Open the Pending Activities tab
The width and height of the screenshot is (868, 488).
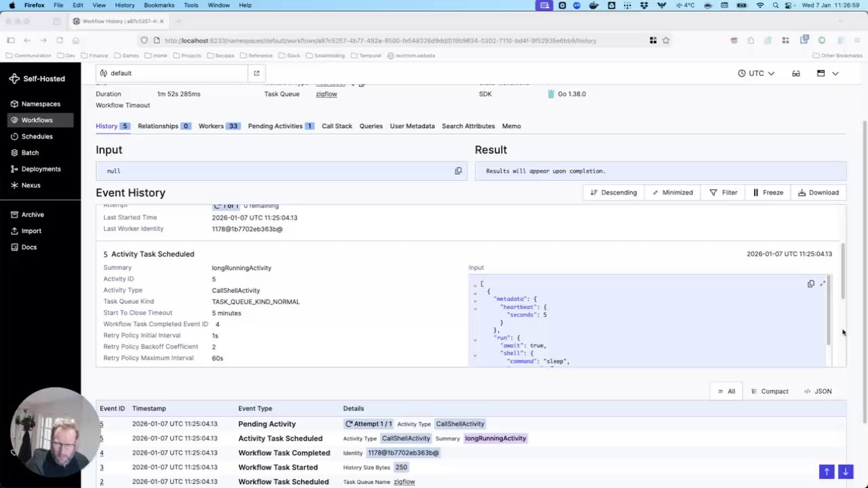coord(281,126)
